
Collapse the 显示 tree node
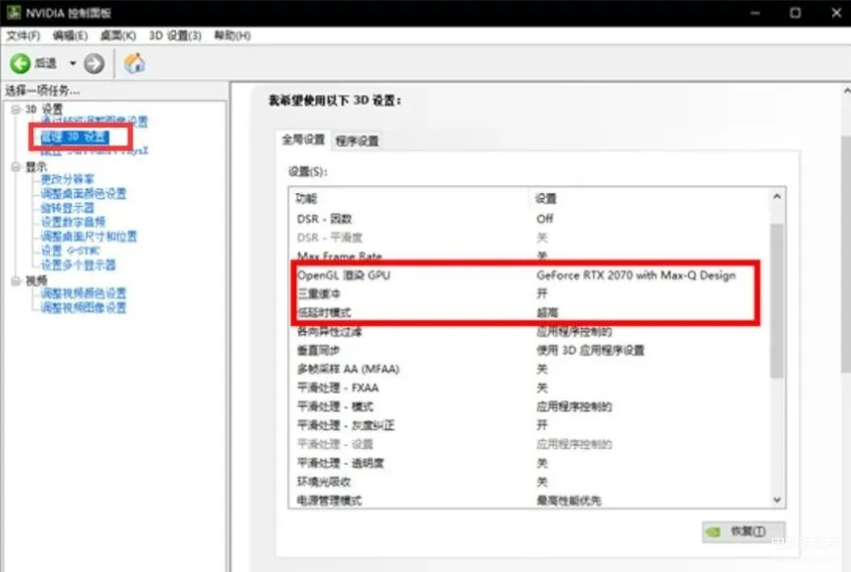click(x=16, y=167)
